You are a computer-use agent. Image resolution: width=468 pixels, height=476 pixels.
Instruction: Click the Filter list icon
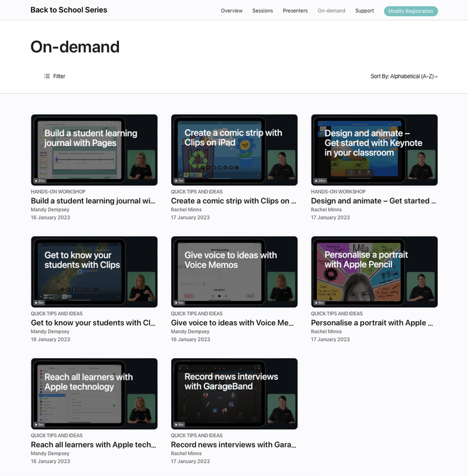tap(47, 76)
